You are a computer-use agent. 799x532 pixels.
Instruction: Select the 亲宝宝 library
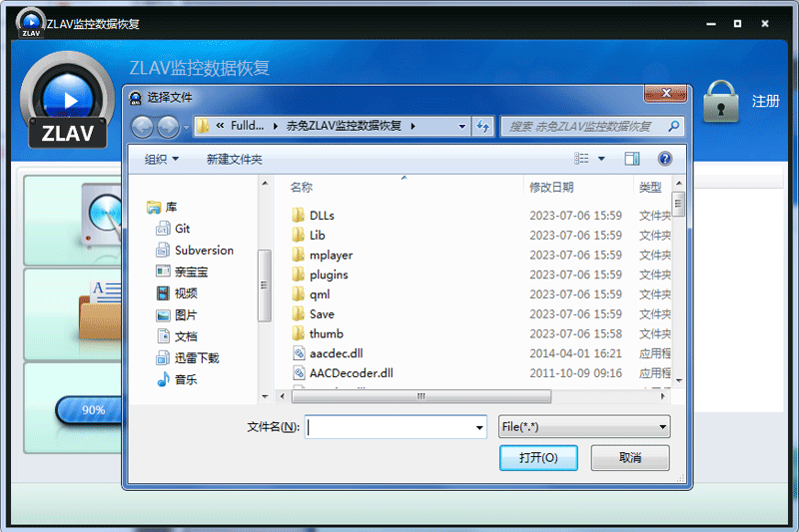pos(182,271)
